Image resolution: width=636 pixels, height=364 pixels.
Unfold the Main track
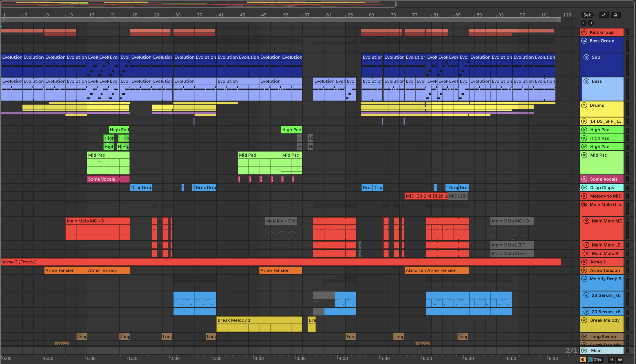(584, 350)
